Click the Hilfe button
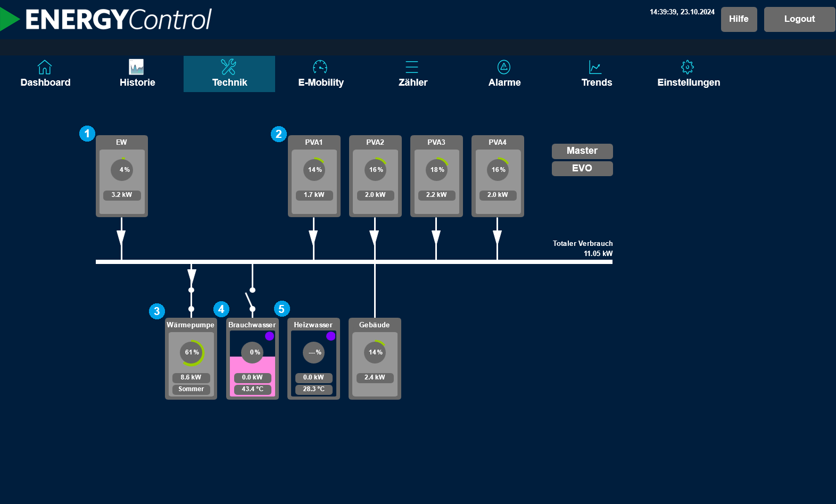 pos(739,19)
